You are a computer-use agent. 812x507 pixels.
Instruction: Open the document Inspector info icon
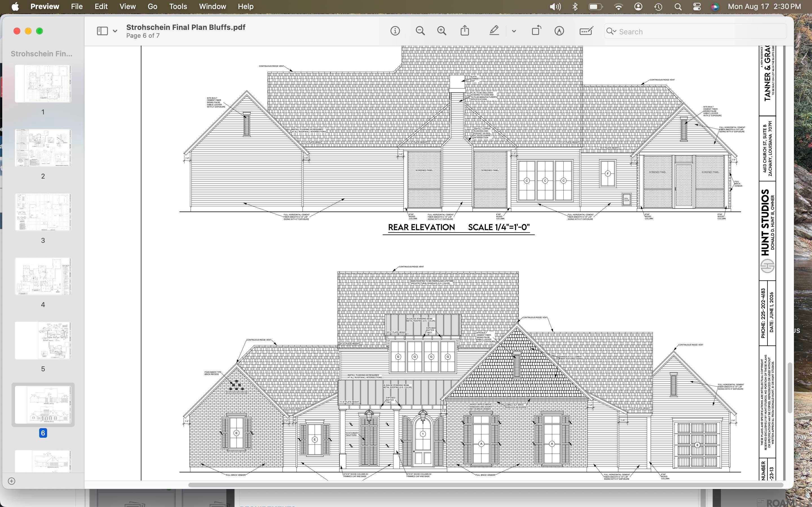[x=395, y=31]
